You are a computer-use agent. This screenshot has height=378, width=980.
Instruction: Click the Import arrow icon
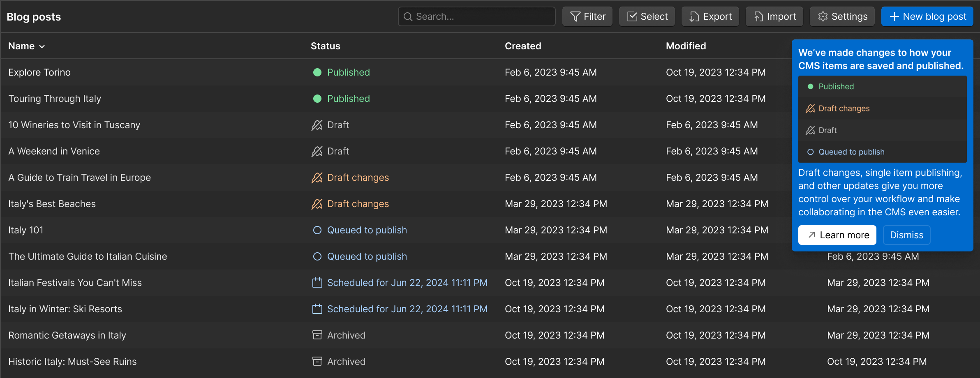758,16
